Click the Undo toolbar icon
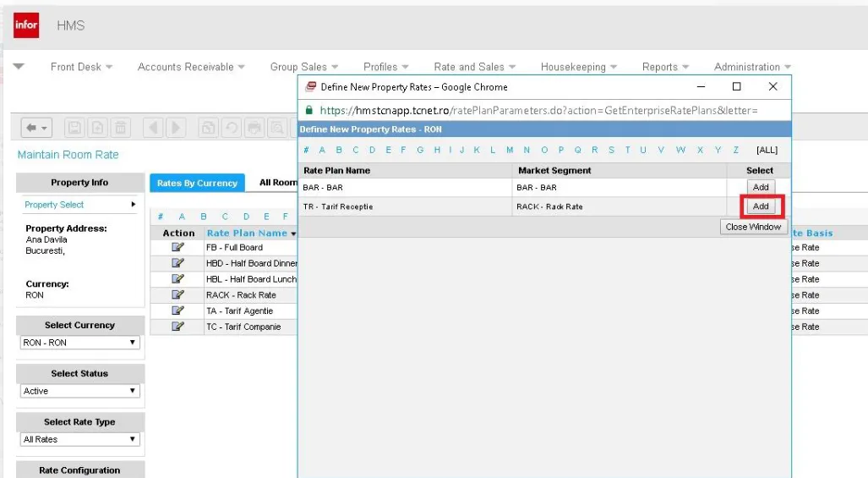Image resolution: width=868 pixels, height=478 pixels. pyautogui.click(x=232, y=128)
